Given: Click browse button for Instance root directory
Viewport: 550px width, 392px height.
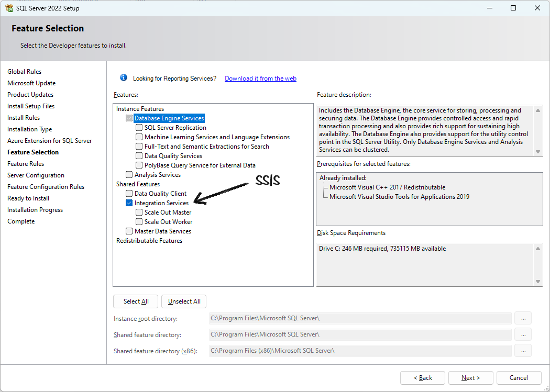Looking at the screenshot, I should [x=523, y=318].
